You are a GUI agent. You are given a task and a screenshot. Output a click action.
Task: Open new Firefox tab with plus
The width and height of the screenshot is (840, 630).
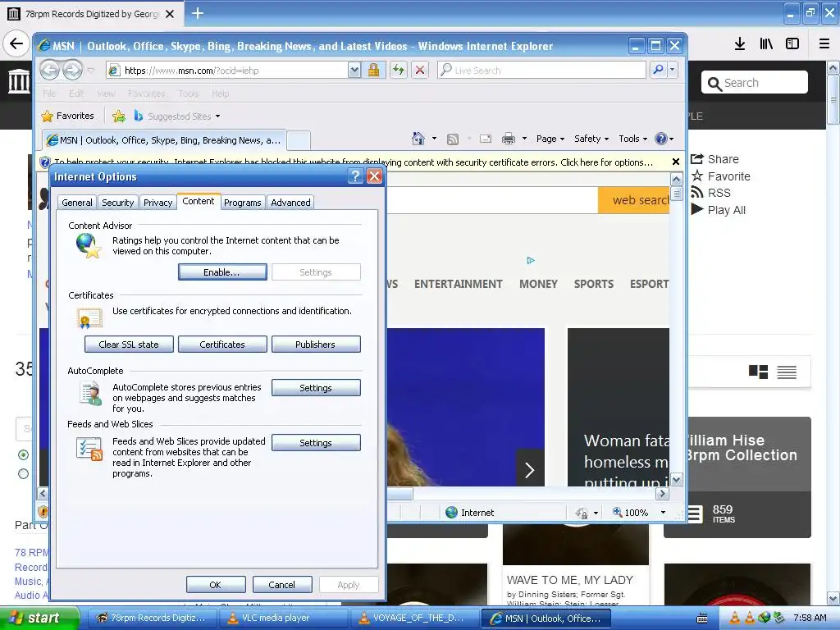[x=198, y=13]
